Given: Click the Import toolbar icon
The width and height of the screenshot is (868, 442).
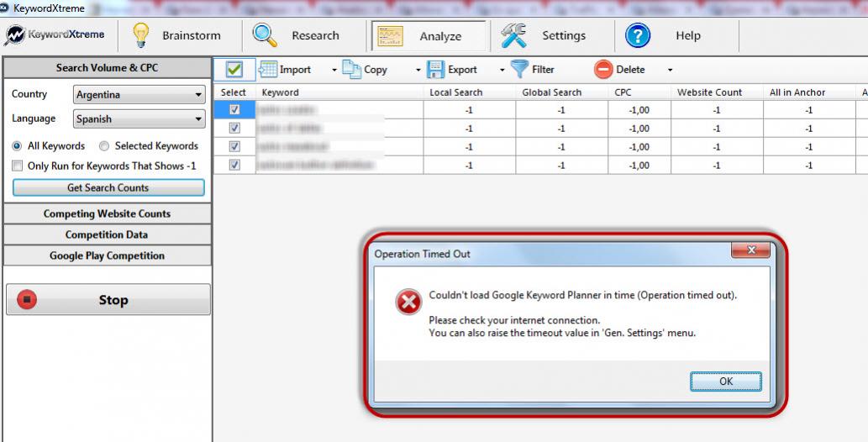Looking at the screenshot, I should 267,70.
